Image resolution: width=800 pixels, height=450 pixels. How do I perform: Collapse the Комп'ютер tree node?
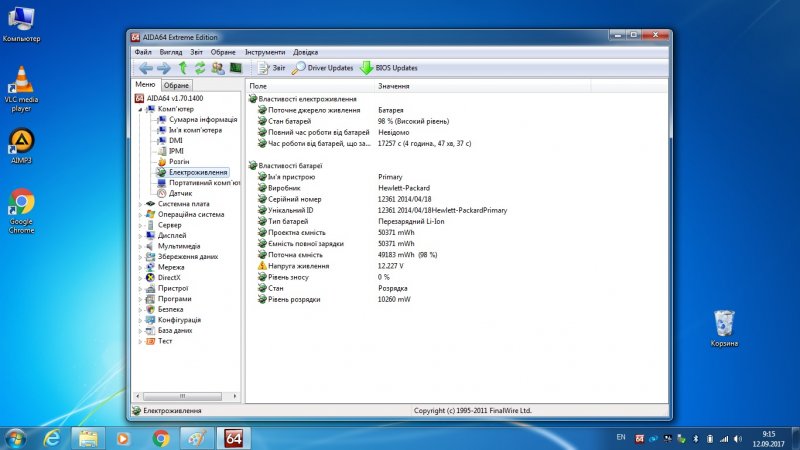(x=140, y=109)
